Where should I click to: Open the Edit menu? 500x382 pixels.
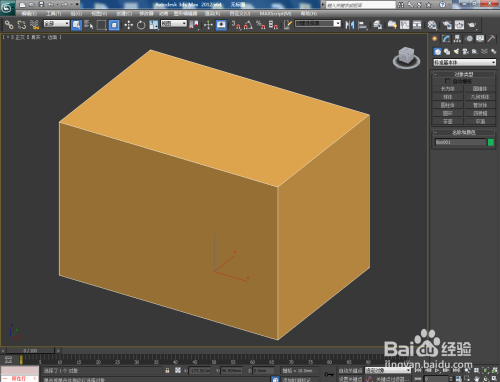coord(29,14)
